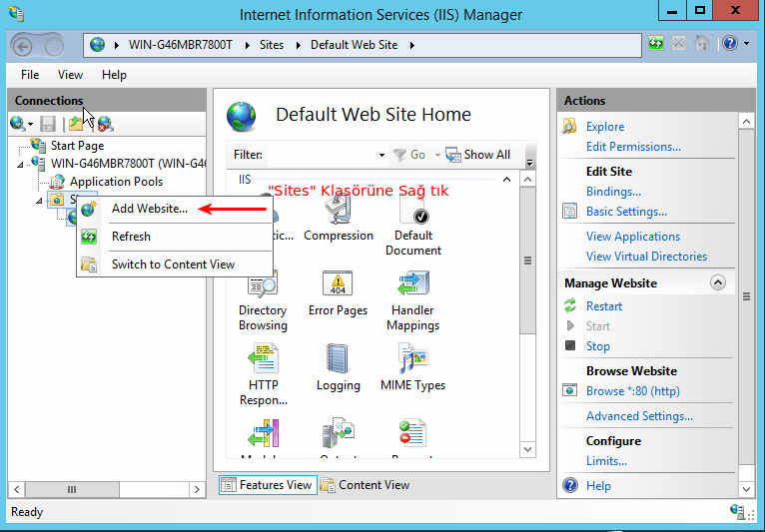
Task: Select Start Page in the tree
Action: click(x=77, y=146)
